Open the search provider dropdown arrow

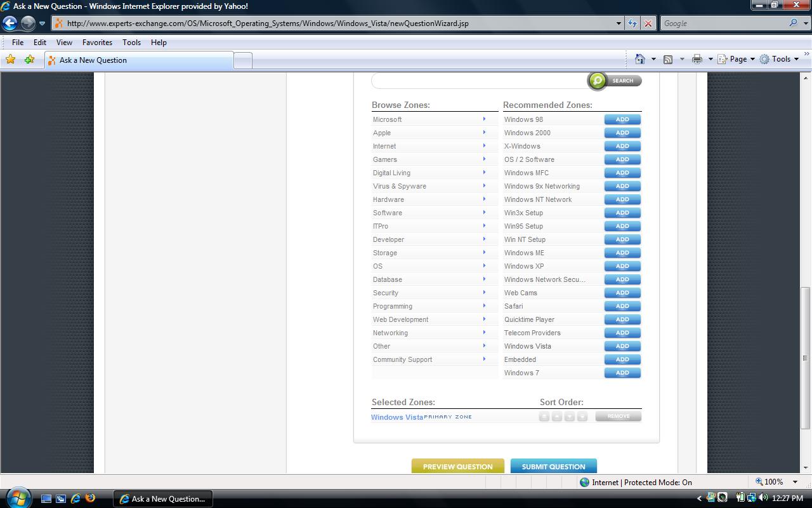[805, 23]
